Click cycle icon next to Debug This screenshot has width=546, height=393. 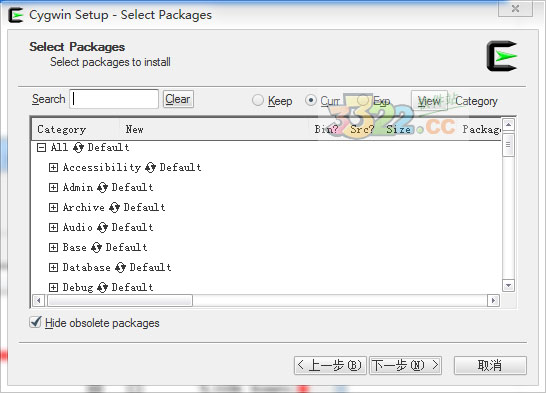102,288
